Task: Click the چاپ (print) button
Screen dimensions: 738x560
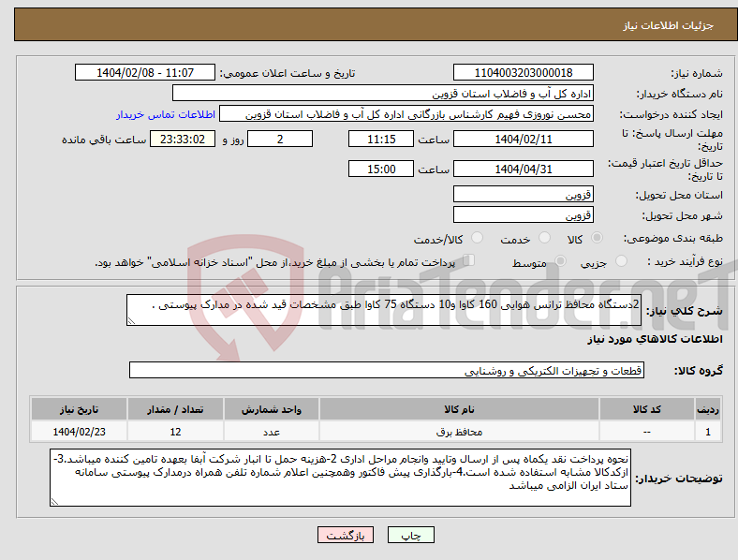Action: (410, 535)
